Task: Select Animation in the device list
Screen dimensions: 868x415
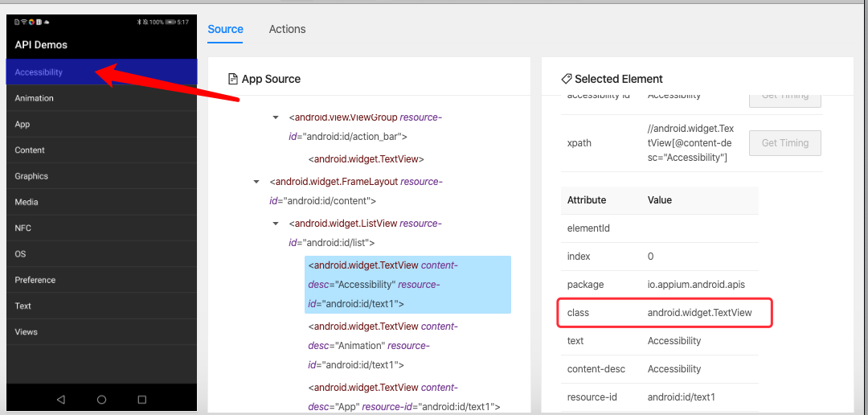Action: (102, 98)
